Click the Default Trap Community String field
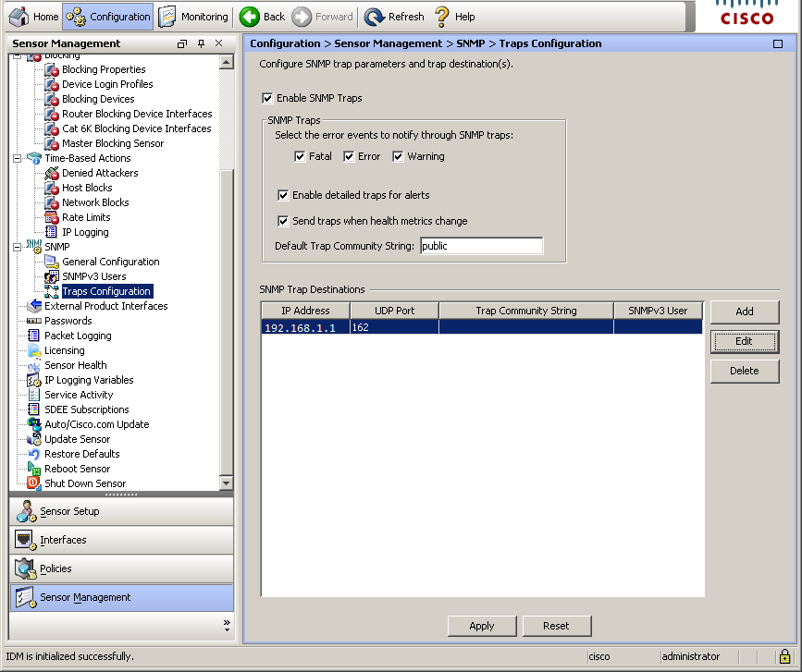Image resolution: width=802 pixels, height=672 pixels. pyautogui.click(x=481, y=246)
